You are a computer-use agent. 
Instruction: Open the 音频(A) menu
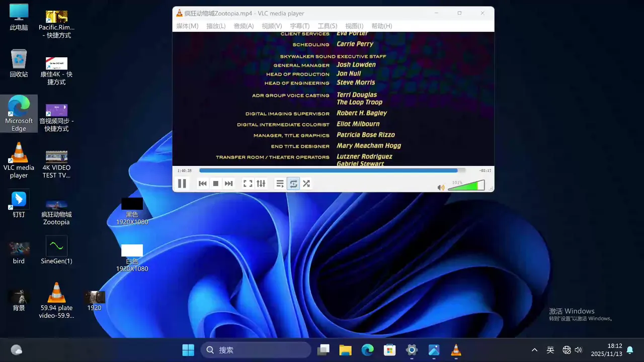[244, 26]
